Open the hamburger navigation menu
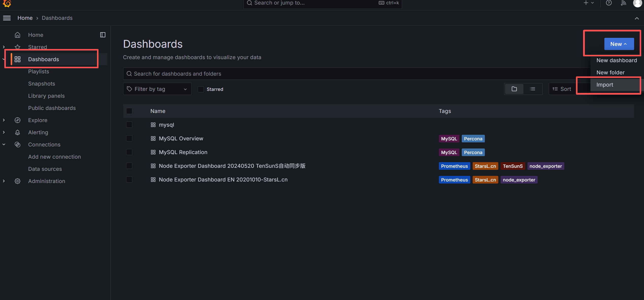 (x=7, y=18)
